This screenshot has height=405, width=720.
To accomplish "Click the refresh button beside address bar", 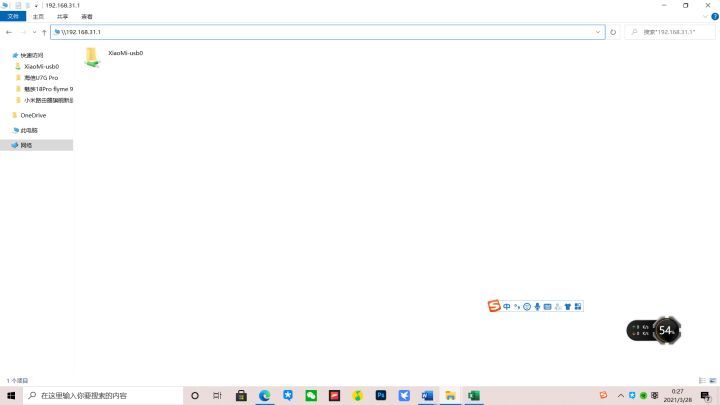I will [x=613, y=32].
